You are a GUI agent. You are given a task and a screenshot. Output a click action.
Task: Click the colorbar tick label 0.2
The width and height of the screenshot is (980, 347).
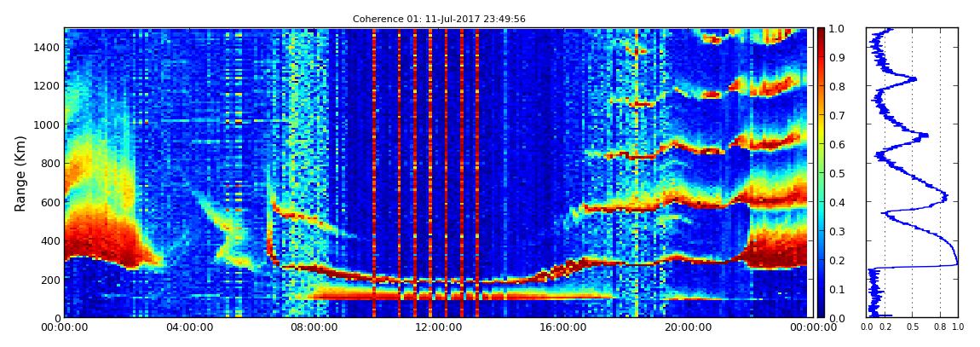click(838, 261)
